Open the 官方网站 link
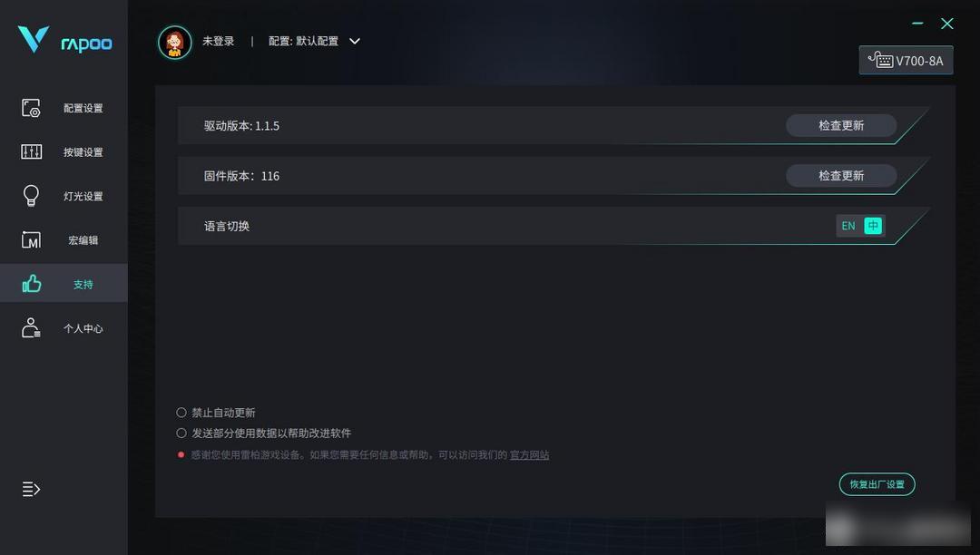The width and height of the screenshot is (980, 555). tap(529, 455)
